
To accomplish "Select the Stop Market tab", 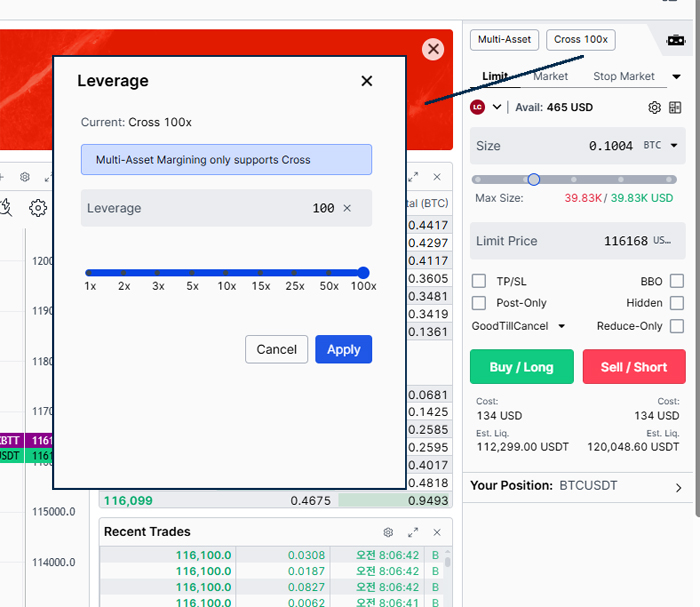I will click(624, 76).
